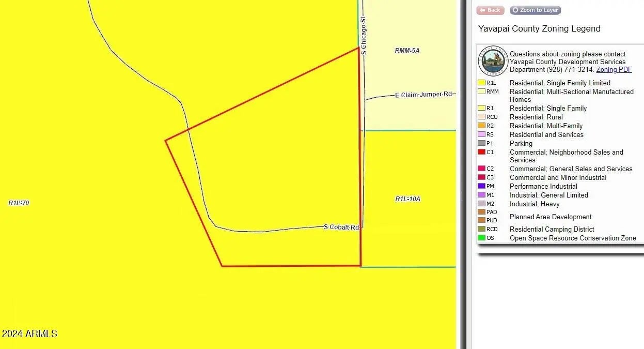
Task: Click the RS pink legend swatch
Action: pos(481,134)
